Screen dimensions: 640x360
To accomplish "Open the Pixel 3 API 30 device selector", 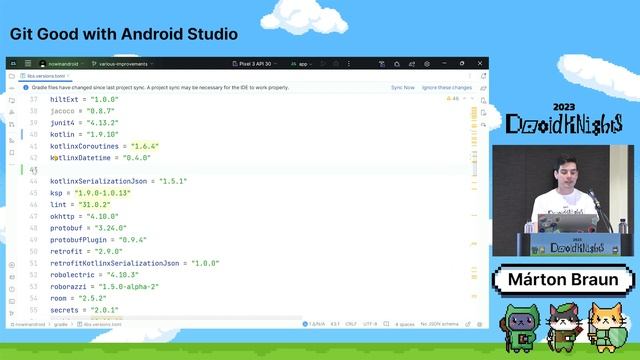I will pyautogui.click(x=255, y=64).
